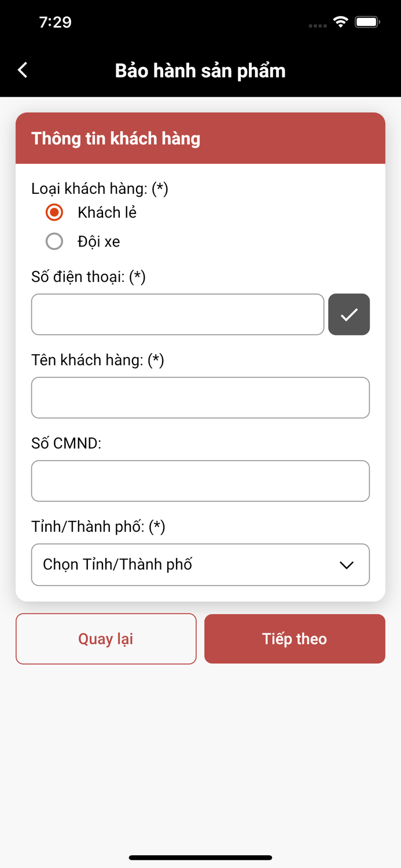Select the Khách lẻ radio button
This screenshot has height=868, width=401.
54,212
